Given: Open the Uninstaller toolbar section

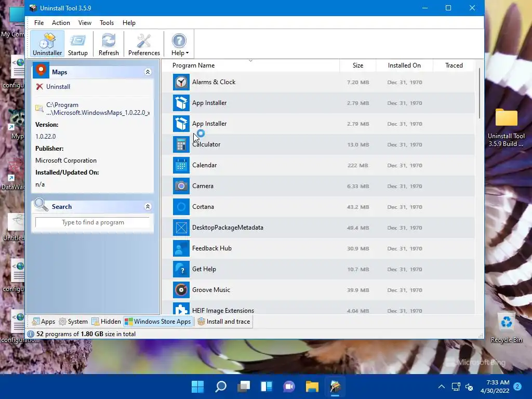Looking at the screenshot, I should tap(47, 44).
